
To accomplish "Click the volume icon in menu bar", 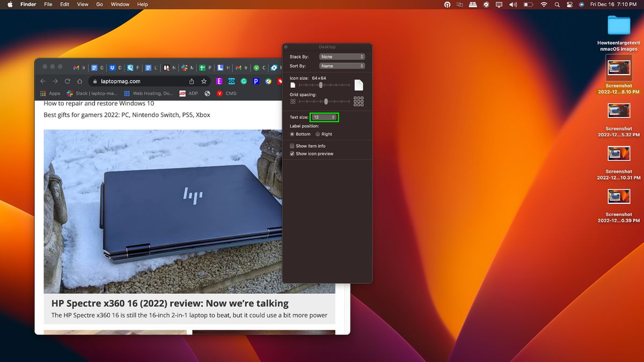I will (x=513, y=4).
